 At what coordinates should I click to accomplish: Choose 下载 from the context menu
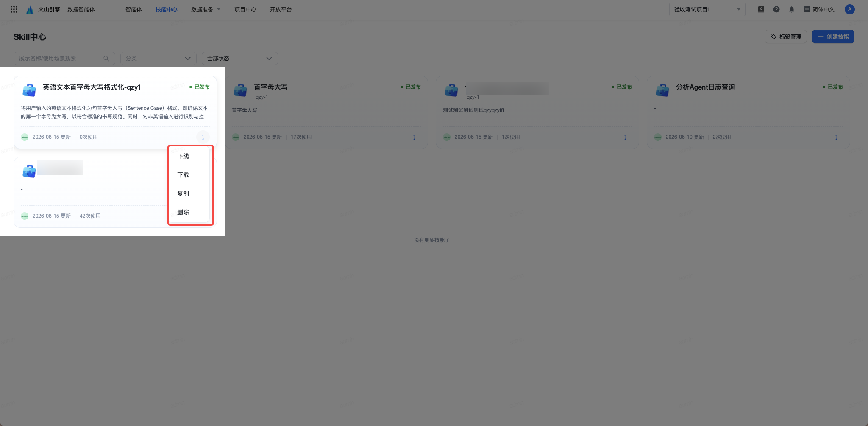tap(183, 175)
